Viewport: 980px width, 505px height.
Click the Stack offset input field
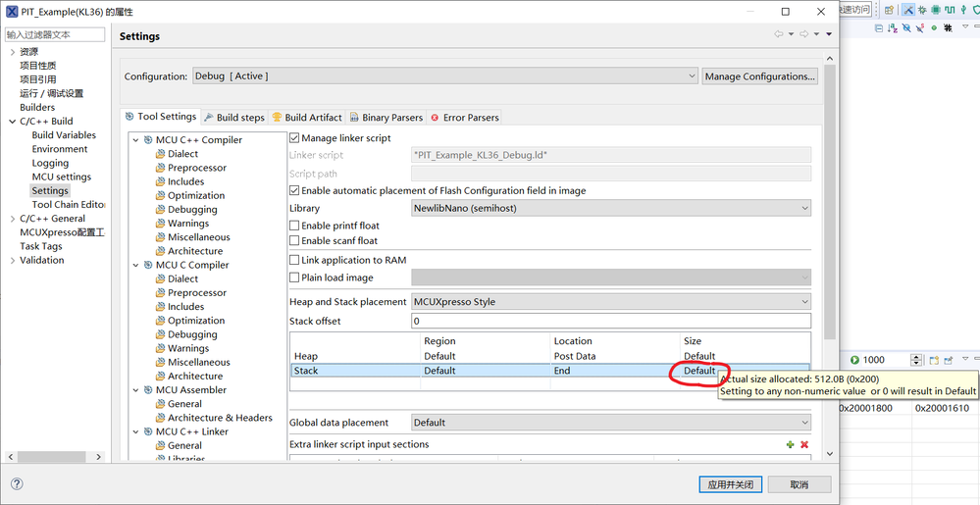coord(610,321)
